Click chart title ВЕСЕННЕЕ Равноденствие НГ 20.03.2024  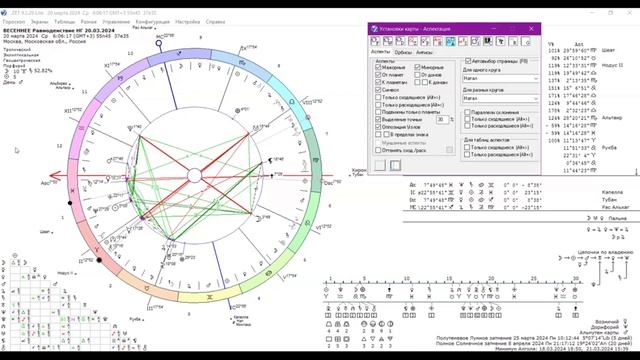(59, 31)
